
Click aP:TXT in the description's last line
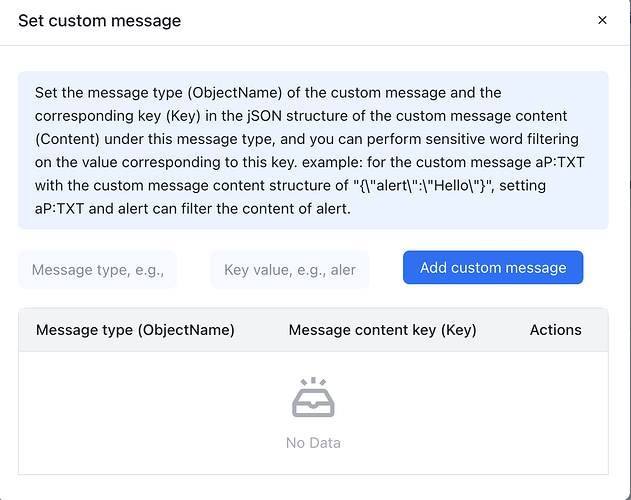[59, 209]
